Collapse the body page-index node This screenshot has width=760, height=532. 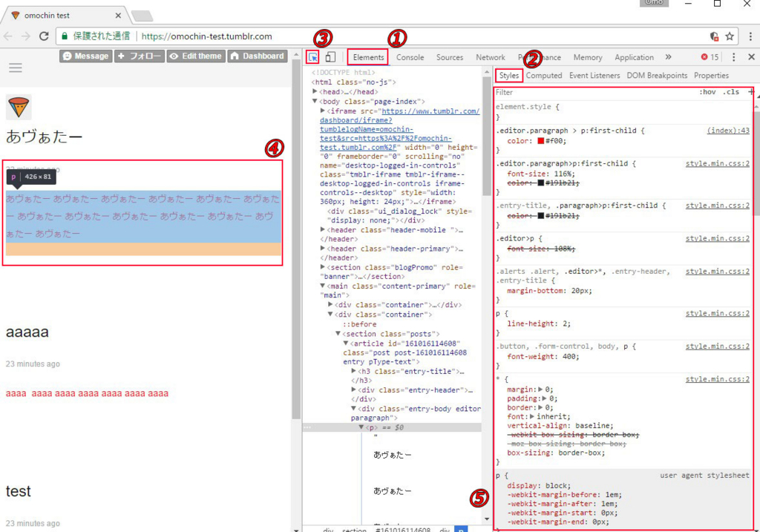coord(315,101)
